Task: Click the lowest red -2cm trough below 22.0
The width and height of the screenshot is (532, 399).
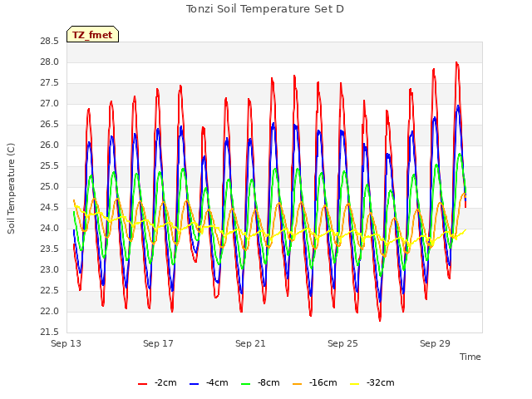Action: 380,319
